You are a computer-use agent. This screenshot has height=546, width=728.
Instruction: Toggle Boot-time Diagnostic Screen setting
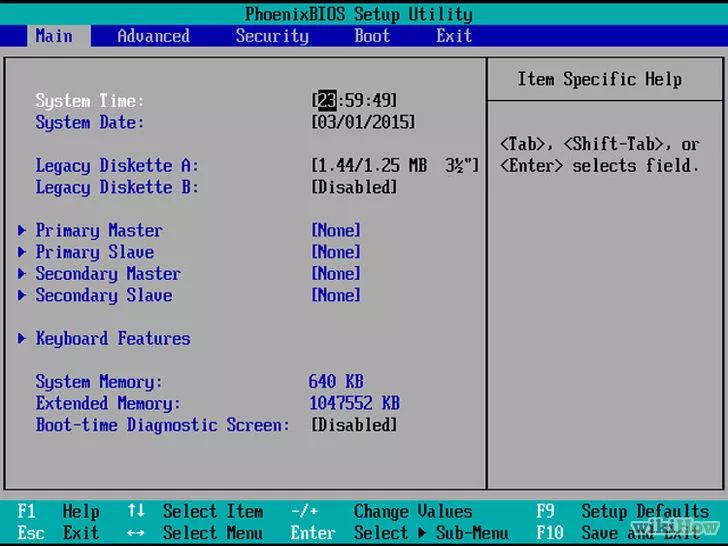354,425
